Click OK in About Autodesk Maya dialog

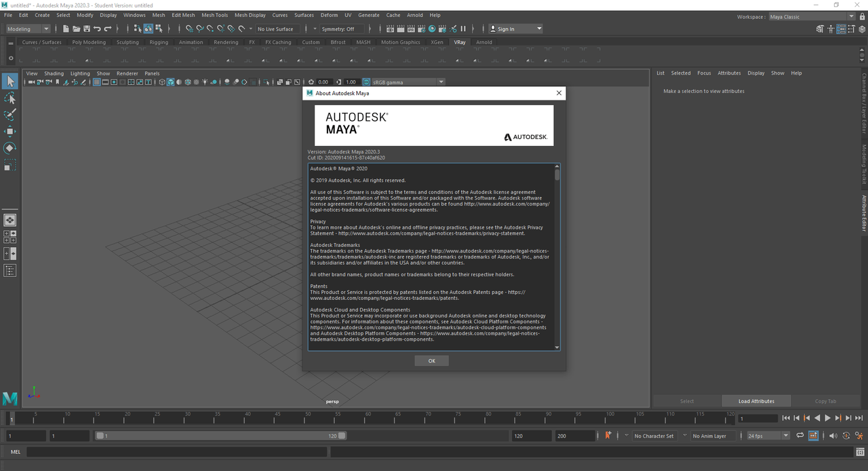[x=432, y=361]
